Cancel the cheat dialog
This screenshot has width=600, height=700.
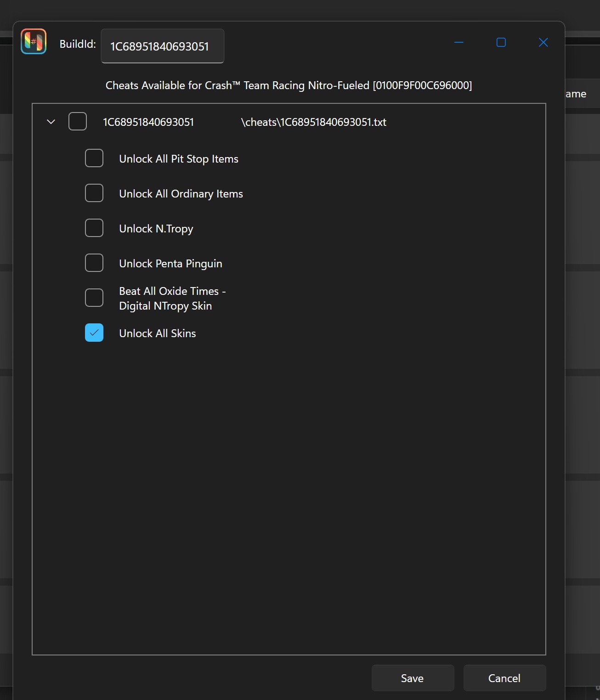[504, 678]
